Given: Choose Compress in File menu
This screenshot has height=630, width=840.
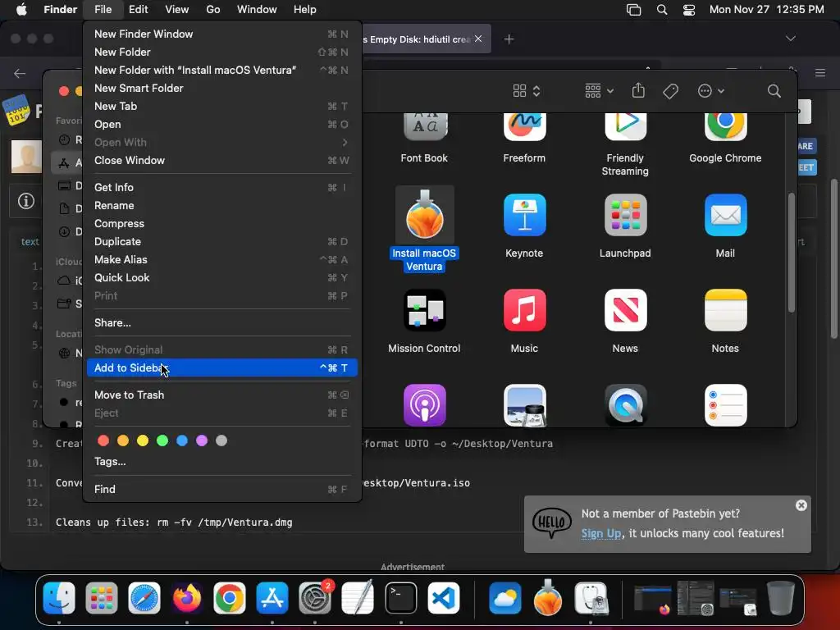Looking at the screenshot, I should 221,224.
